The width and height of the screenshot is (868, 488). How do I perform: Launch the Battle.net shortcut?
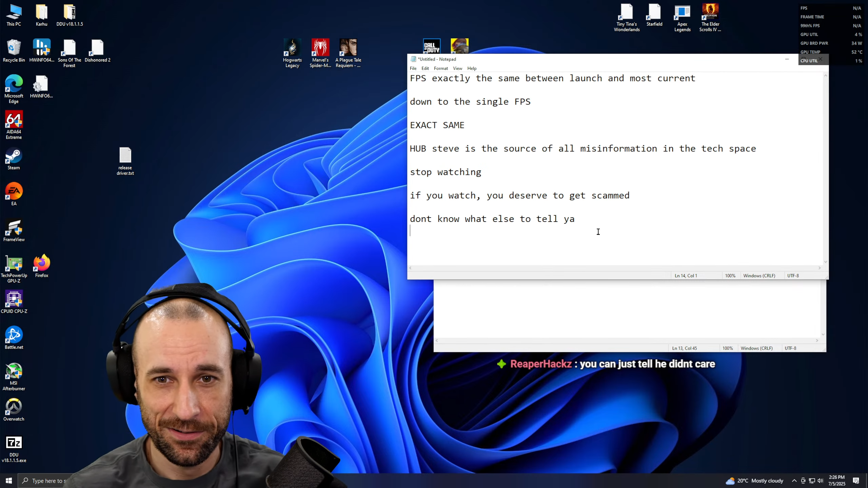coord(14,338)
